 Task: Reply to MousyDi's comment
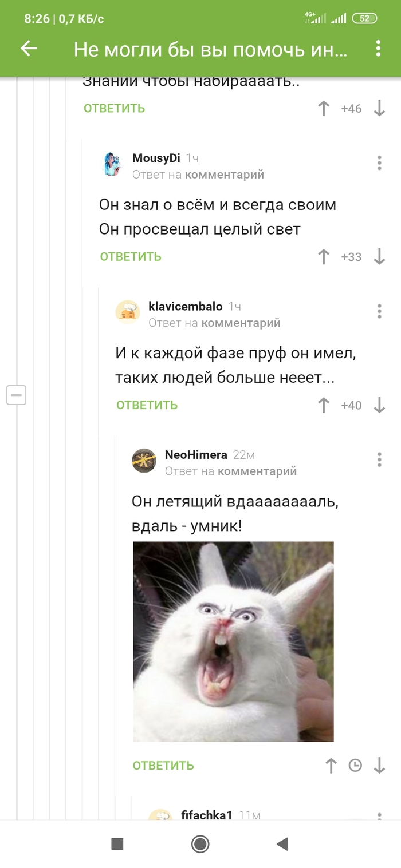click(131, 257)
